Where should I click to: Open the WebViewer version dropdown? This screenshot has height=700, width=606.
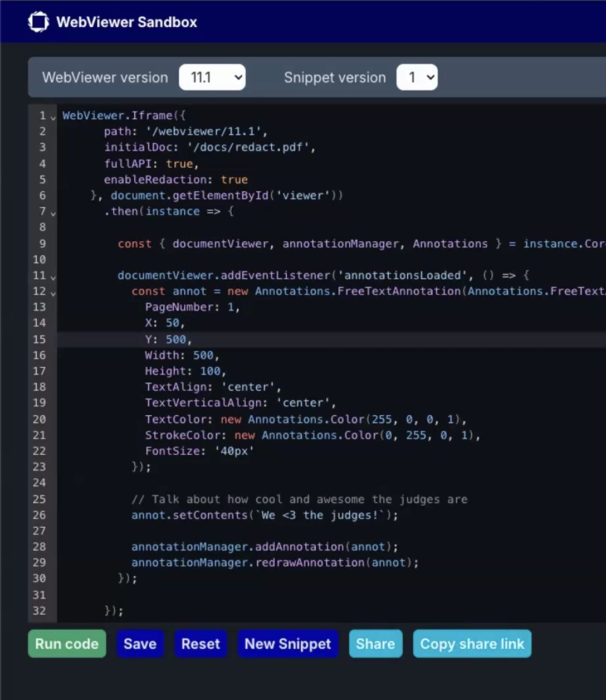(212, 77)
